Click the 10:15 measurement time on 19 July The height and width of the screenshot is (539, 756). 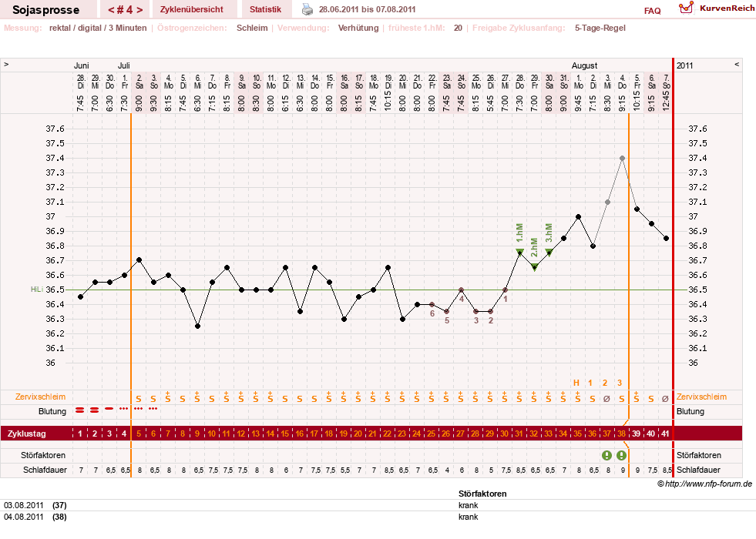(388, 101)
